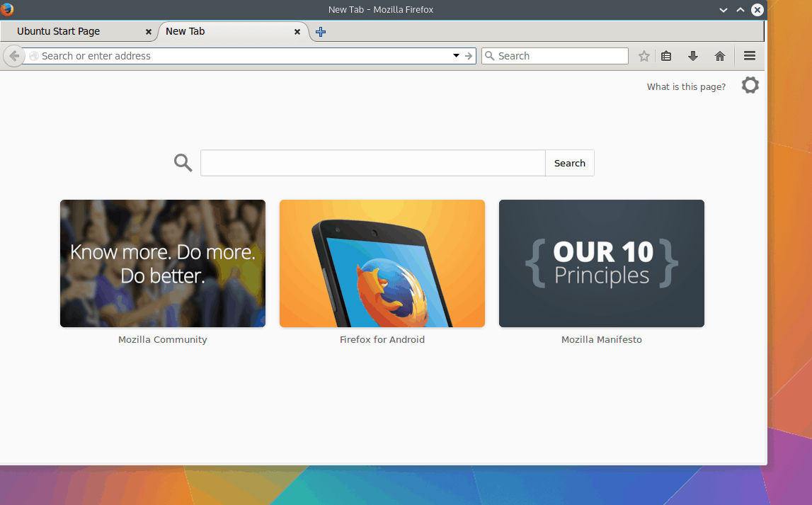Show bookmarks list icon
The image size is (812, 505).
click(666, 56)
